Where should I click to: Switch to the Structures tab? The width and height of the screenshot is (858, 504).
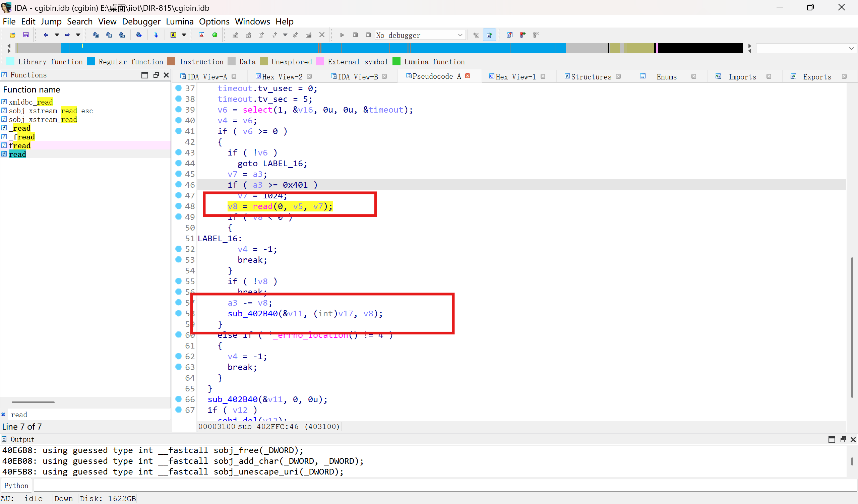[x=591, y=77]
